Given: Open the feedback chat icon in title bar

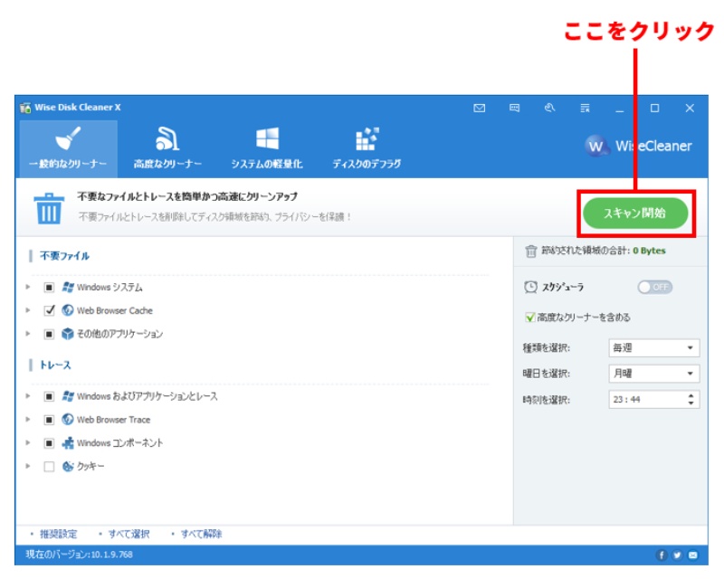Looking at the screenshot, I should 513,107.
